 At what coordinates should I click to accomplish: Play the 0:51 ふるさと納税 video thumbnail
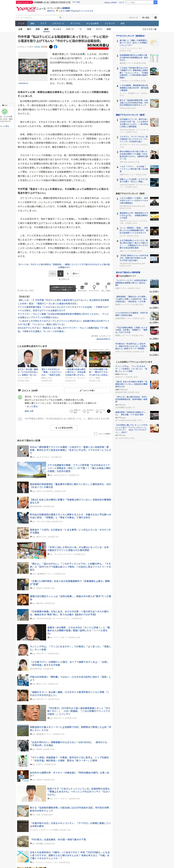(154, 201)
